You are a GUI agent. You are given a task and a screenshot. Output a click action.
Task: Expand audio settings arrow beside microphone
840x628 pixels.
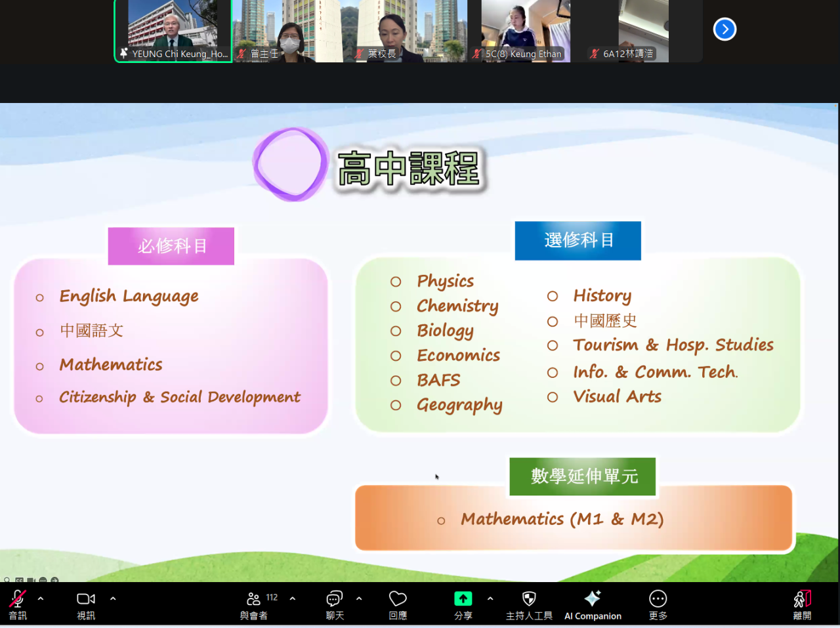tap(41, 598)
